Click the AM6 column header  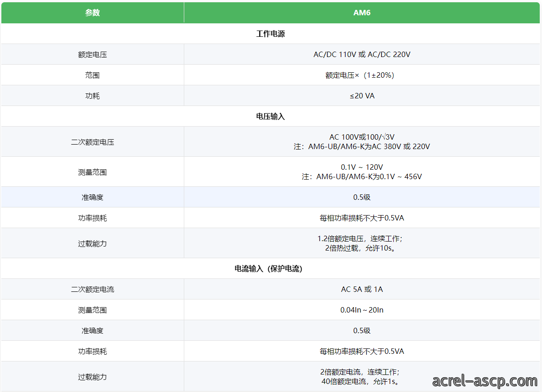[362, 13]
